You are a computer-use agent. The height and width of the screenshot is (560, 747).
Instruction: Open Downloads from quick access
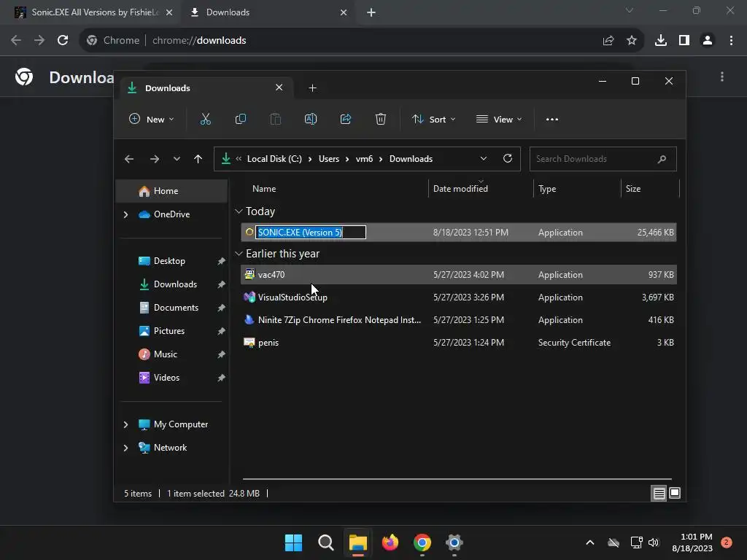[174, 284]
